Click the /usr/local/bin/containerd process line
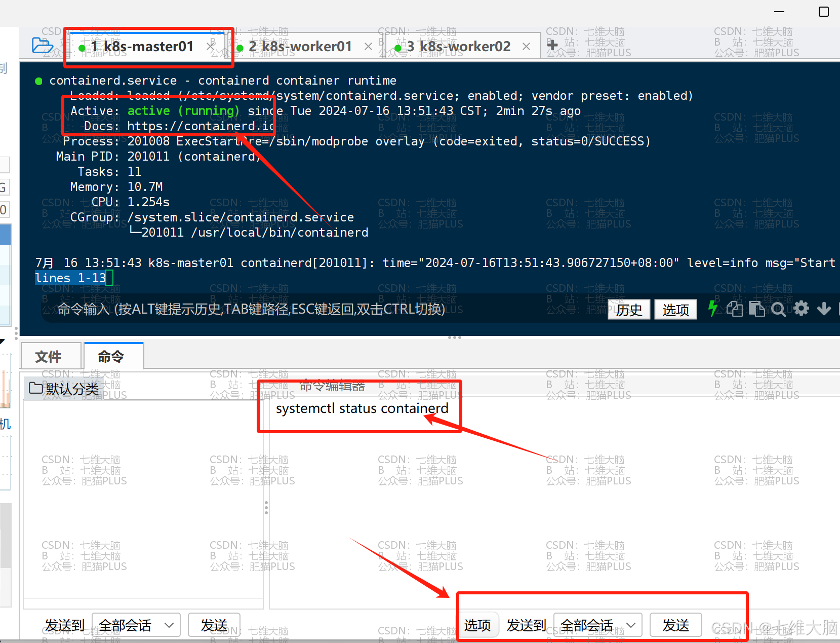The width and height of the screenshot is (840, 643). coord(249,233)
